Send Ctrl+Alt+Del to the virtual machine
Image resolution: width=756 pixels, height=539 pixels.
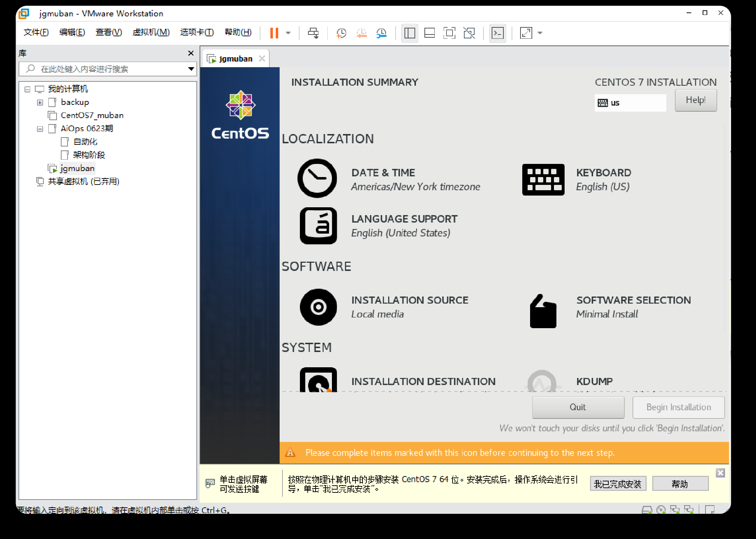(313, 33)
